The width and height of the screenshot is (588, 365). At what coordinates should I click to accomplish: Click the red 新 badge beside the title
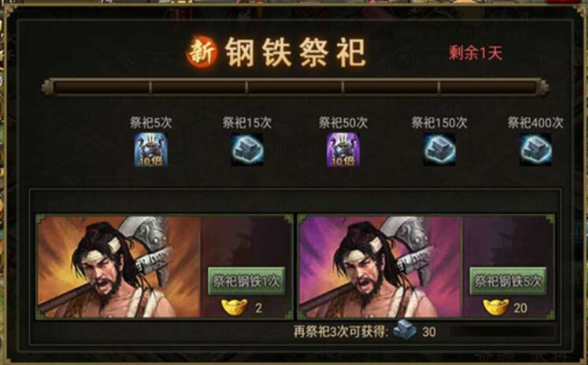click(202, 53)
